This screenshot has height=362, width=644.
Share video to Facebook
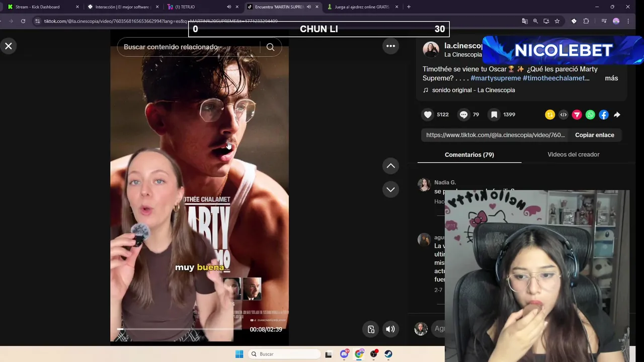point(604,115)
